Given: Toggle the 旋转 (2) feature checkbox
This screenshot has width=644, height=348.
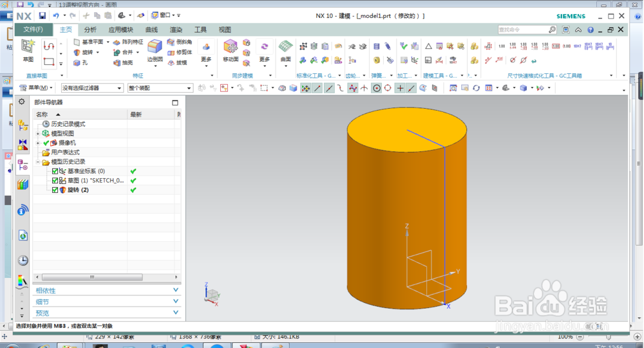Looking at the screenshot, I should coord(55,190).
